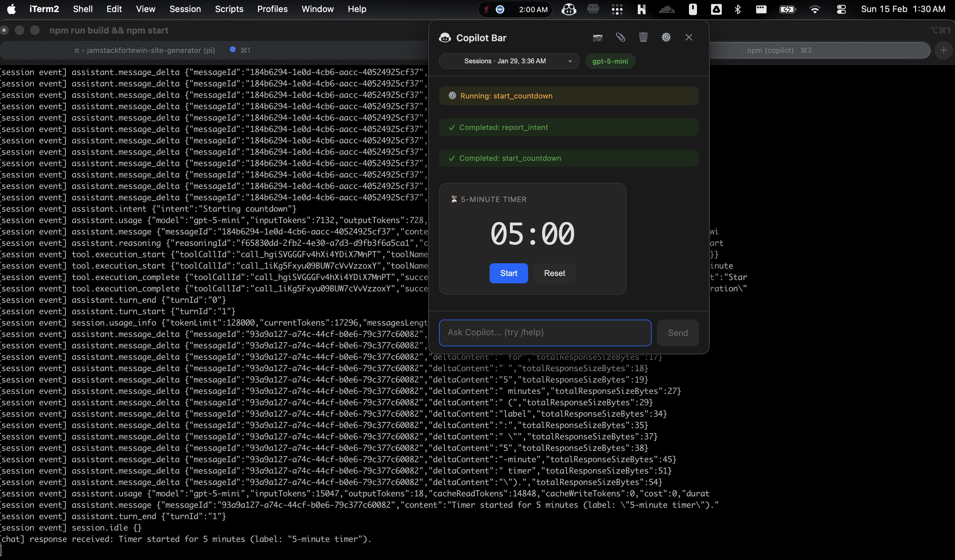Click the Copilot robot logo in the header
Viewport: 955px width, 560px height.
tap(445, 37)
